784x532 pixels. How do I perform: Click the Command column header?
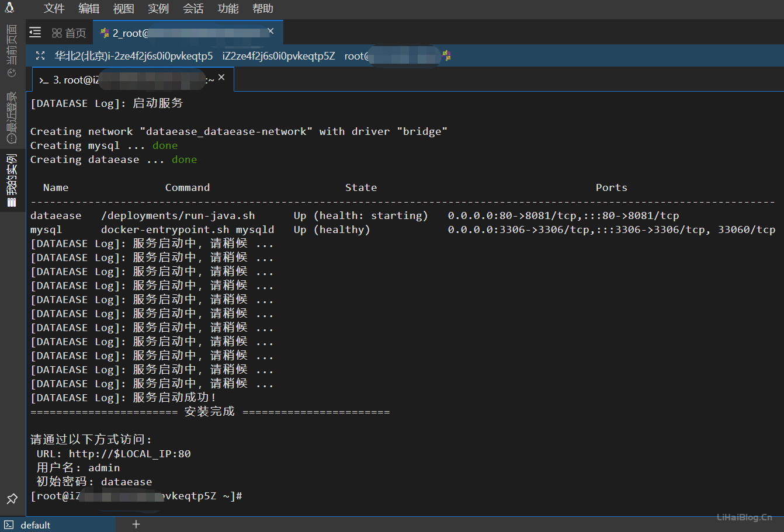(188, 187)
